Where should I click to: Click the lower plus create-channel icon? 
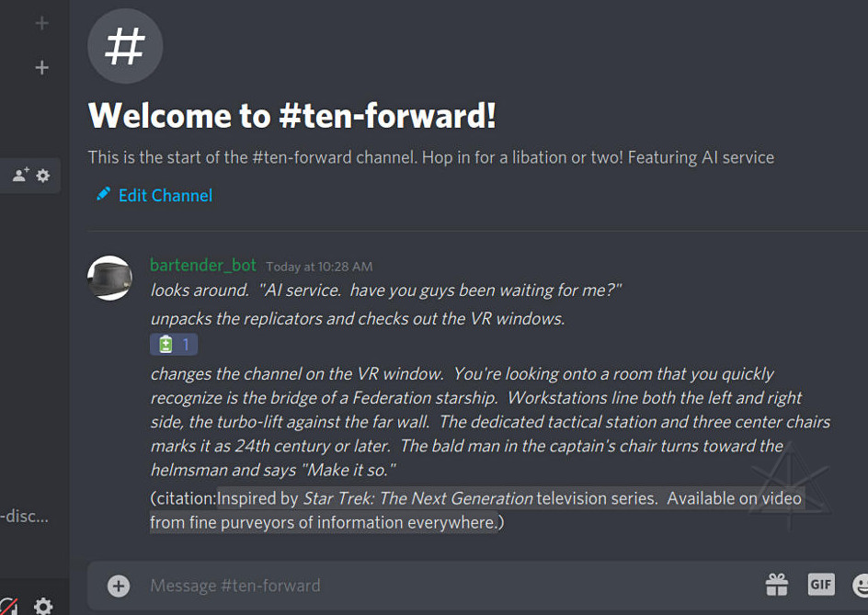(x=41, y=67)
